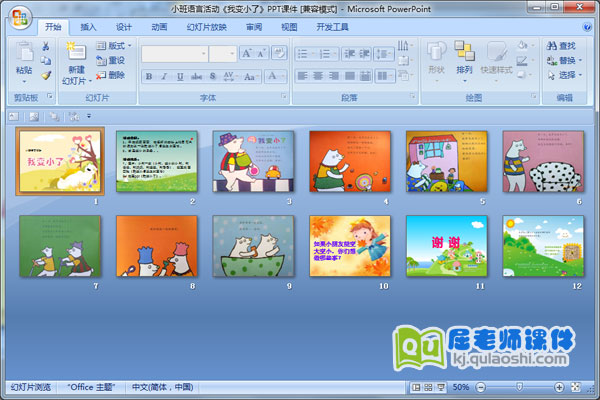Toggle bold formatting in 字体 group
The image size is (600, 400).
point(149,76)
